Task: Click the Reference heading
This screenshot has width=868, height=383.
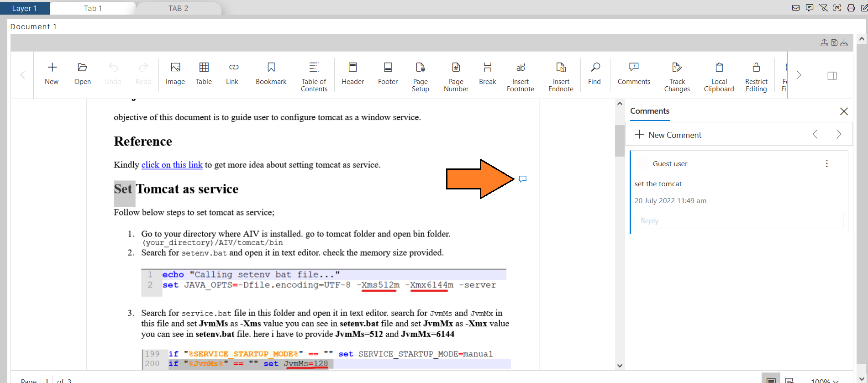Action: [x=143, y=141]
